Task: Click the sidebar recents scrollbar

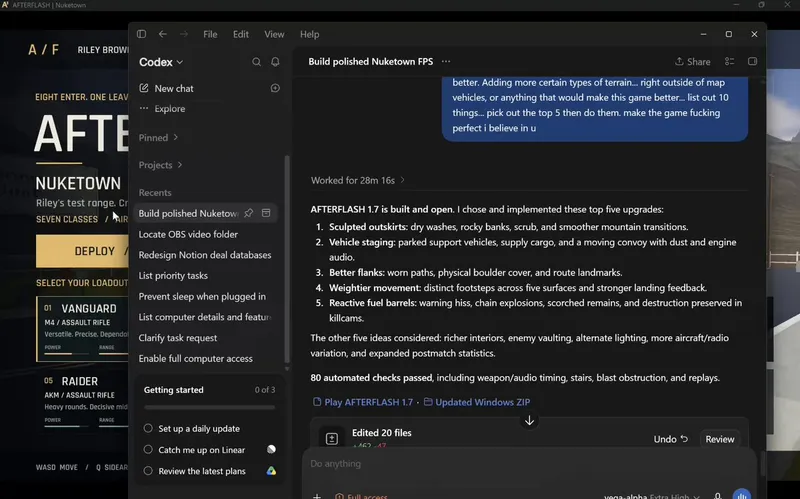Action: (287, 259)
